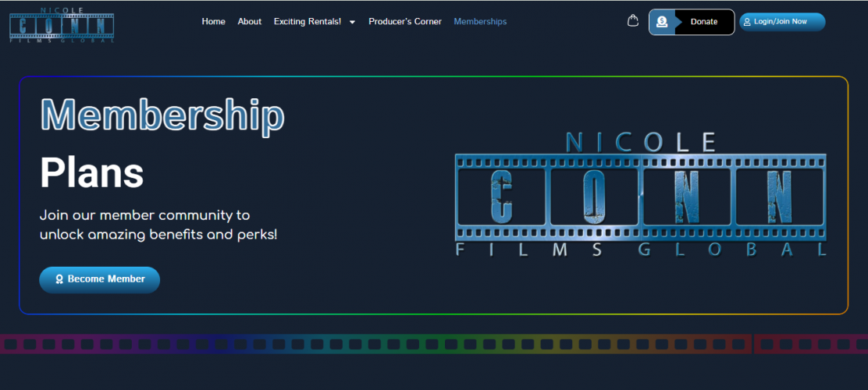Open the About page
The height and width of the screenshot is (390, 868).
[x=250, y=22]
